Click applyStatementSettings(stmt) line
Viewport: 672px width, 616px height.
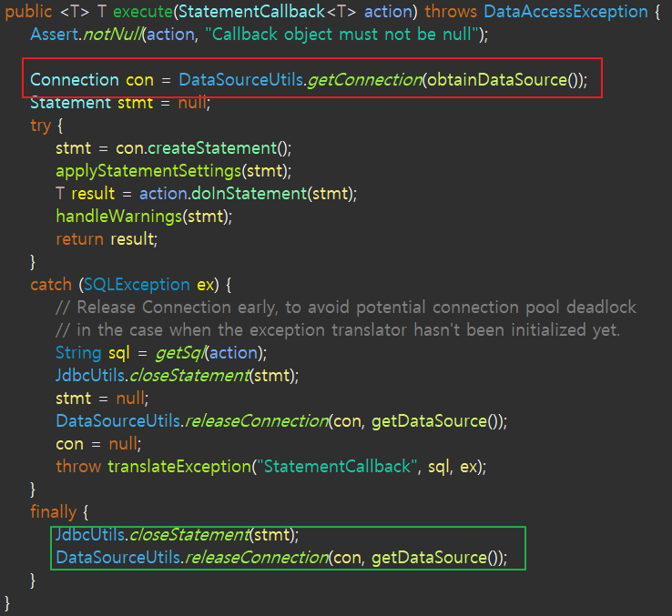pyautogui.click(x=174, y=171)
